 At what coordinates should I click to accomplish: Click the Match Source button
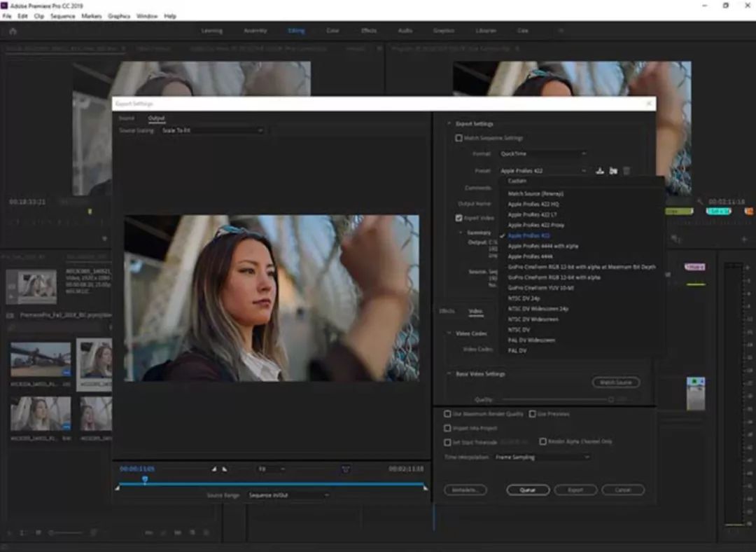click(x=616, y=382)
